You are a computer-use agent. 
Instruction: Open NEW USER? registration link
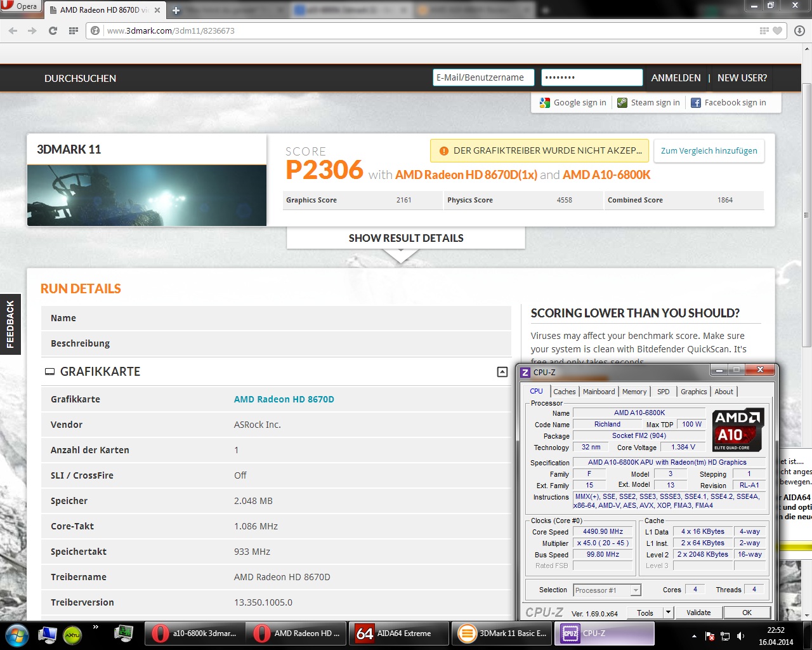pos(742,78)
